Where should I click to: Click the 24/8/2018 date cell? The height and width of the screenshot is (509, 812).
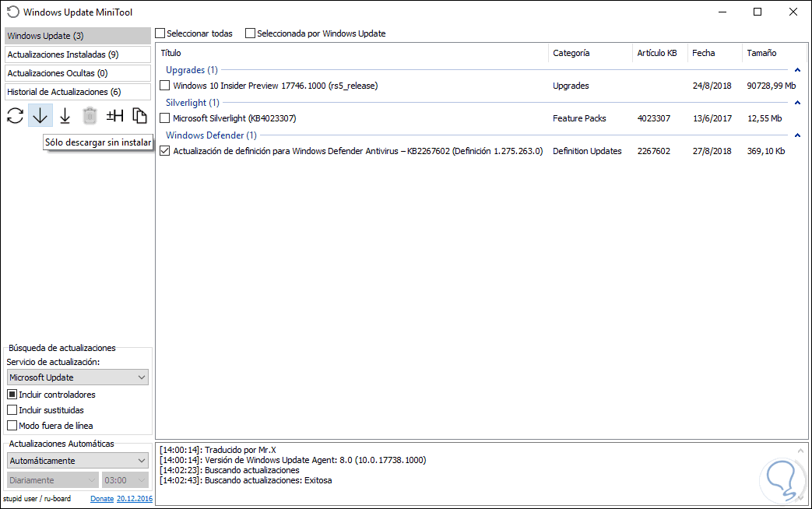712,86
